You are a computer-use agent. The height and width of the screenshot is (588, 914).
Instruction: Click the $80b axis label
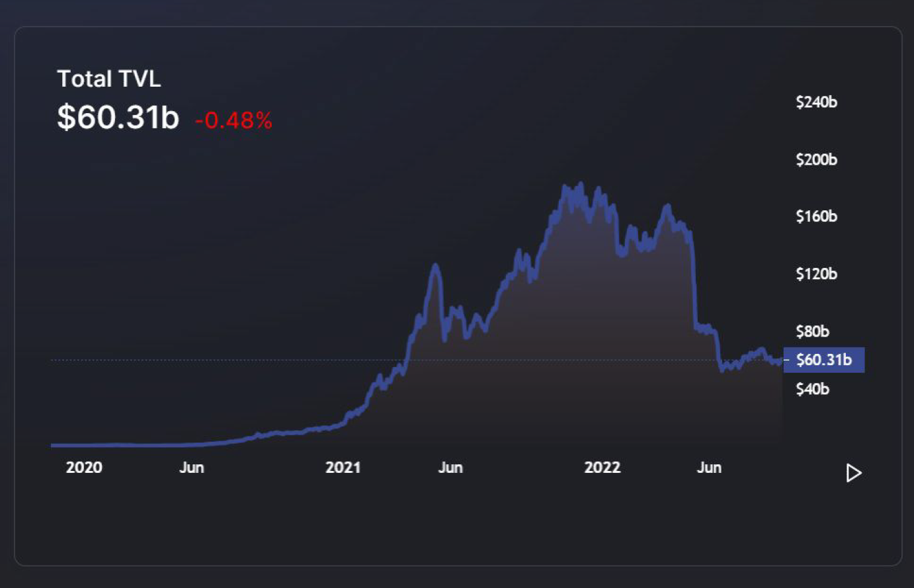tap(812, 331)
